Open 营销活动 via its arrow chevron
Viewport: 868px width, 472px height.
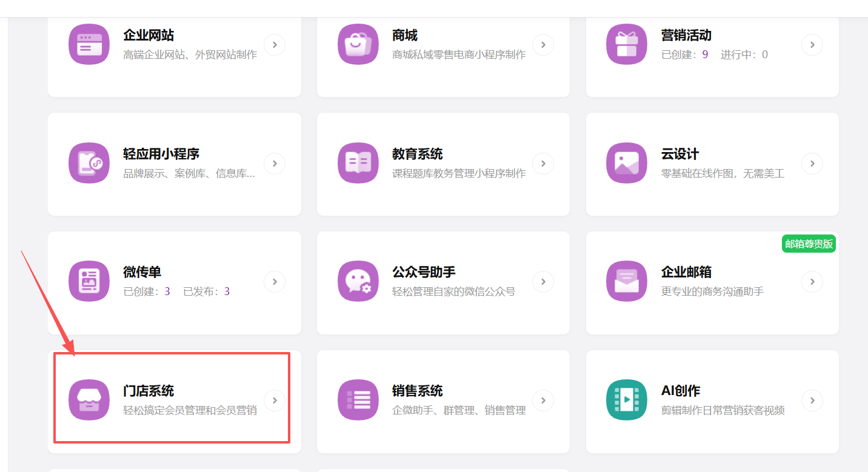coord(812,45)
